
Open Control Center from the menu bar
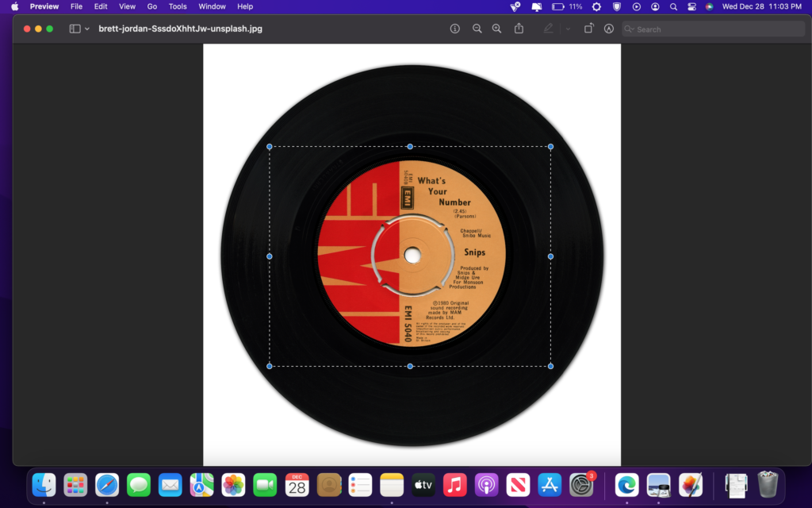tap(691, 6)
